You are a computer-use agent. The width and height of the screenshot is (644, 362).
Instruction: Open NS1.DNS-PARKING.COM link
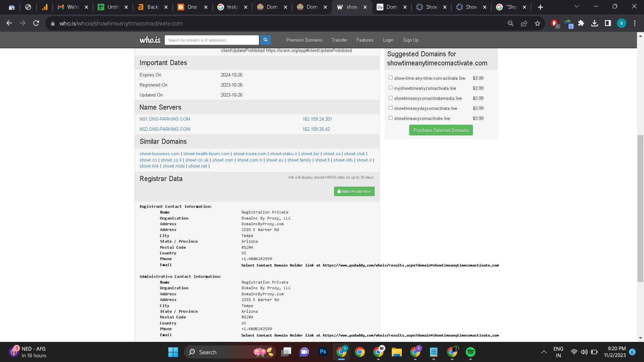click(165, 119)
